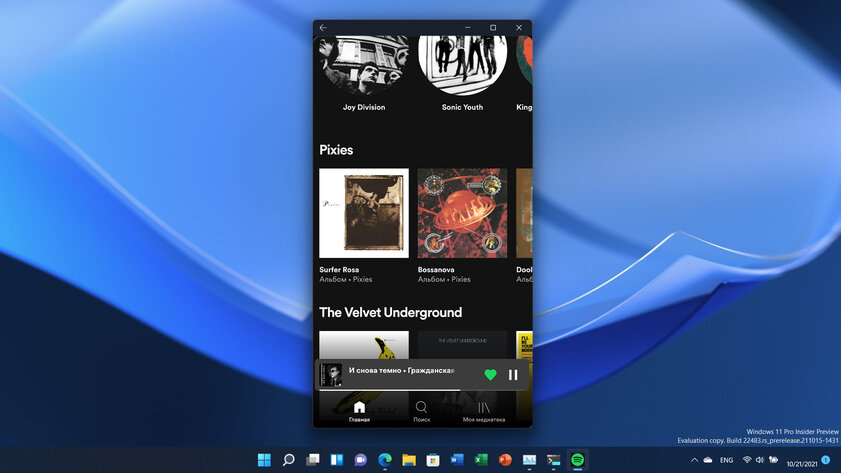This screenshot has width=841, height=473.
Task: Open the Windows Start menu
Action: [264, 460]
